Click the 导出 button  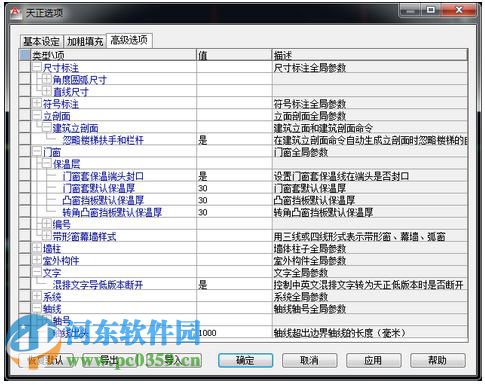(110, 360)
